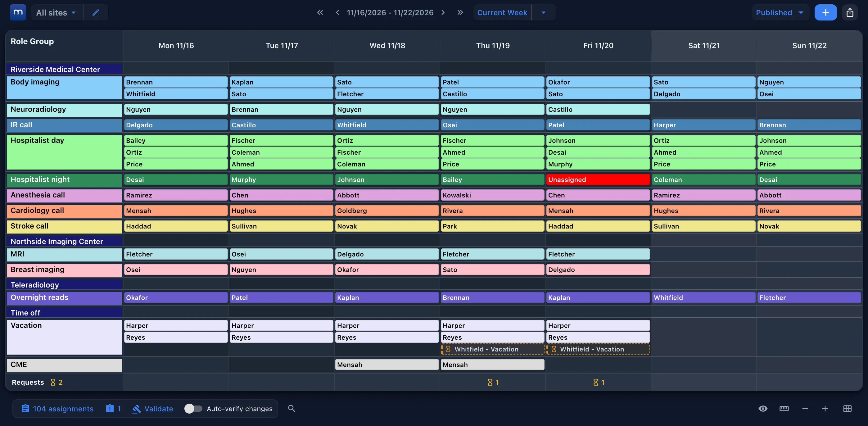The height and width of the screenshot is (426, 868).
Task: Collapse the Riverside Medical Center group
Action: click(64, 69)
